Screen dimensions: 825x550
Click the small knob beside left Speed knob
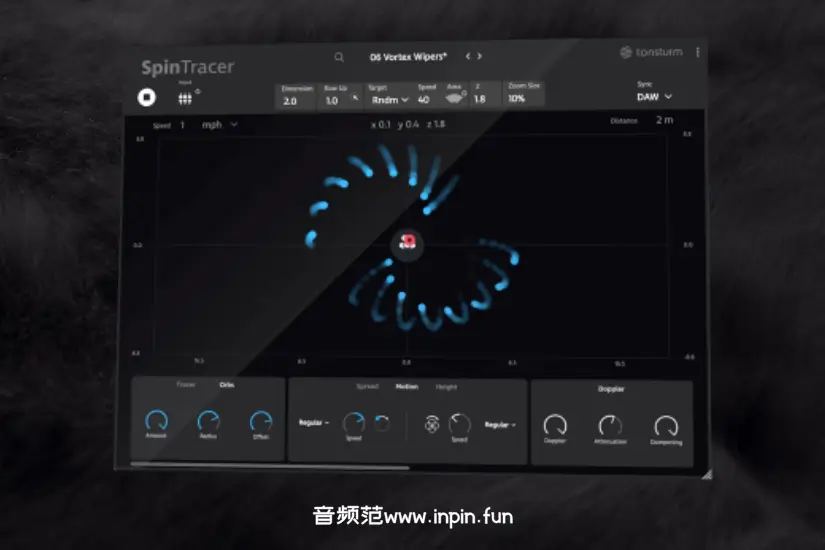pyautogui.click(x=381, y=423)
